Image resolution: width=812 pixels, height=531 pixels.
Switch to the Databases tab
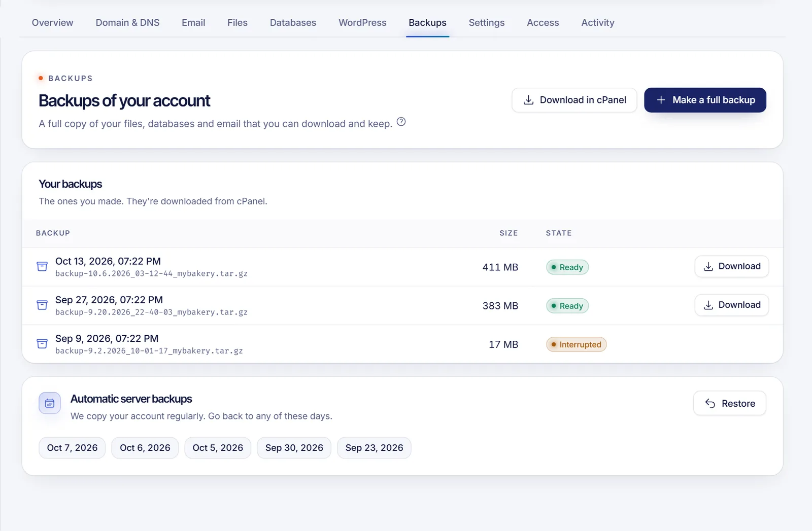(293, 23)
